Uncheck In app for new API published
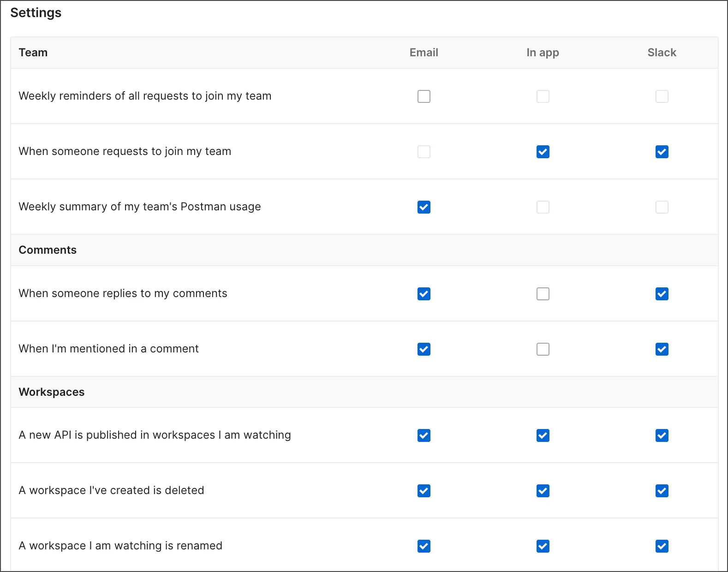 pyautogui.click(x=543, y=435)
